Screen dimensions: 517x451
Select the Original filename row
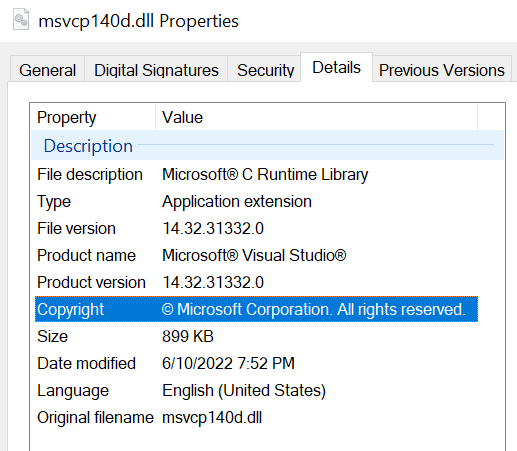[256, 417]
